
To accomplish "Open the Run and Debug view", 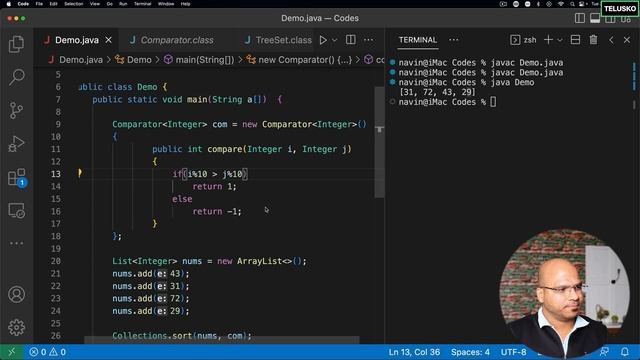I will (x=16, y=144).
